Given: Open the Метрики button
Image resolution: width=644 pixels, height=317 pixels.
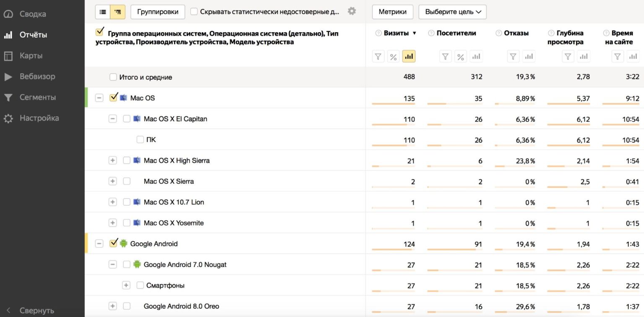Looking at the screenshot, I should coord(392,12).
